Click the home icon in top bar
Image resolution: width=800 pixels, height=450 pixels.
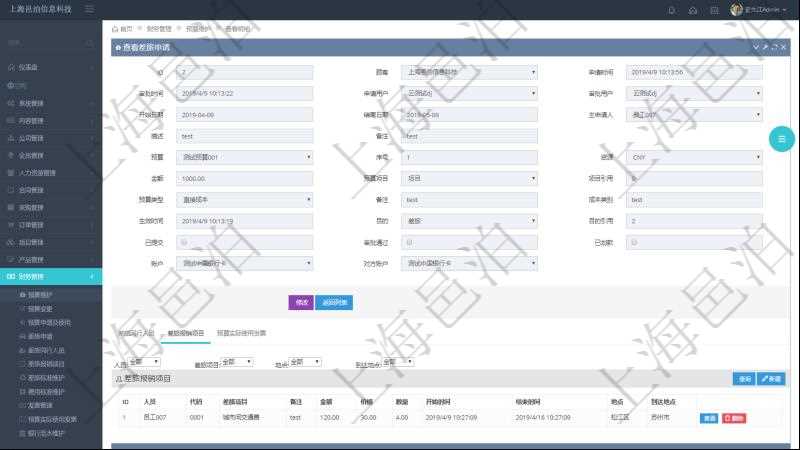[692, 10]
